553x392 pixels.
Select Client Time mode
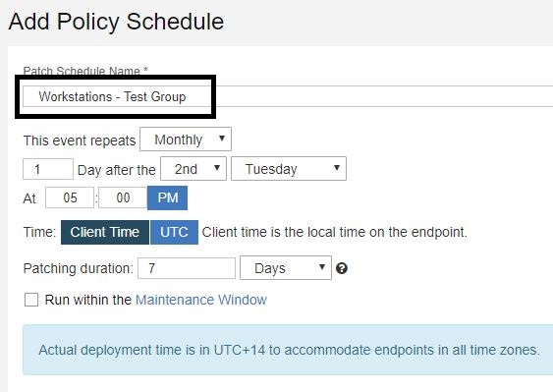pyautogui.click(x=105, y=232)
